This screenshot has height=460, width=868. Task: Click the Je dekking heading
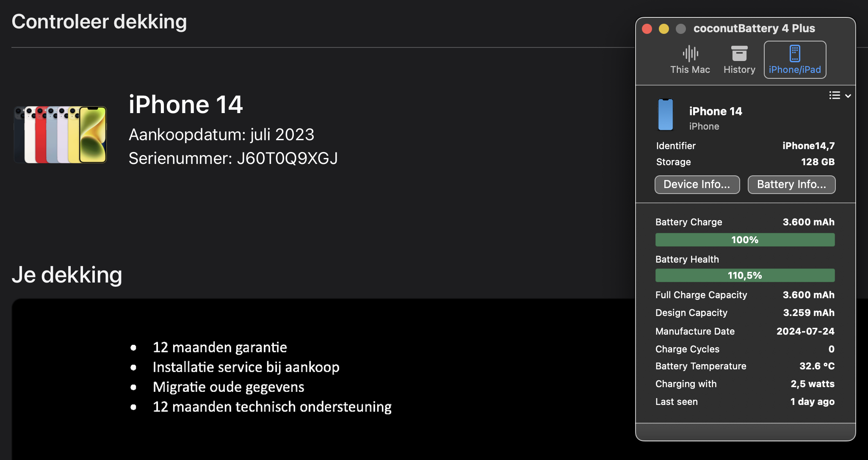(67, 275)
